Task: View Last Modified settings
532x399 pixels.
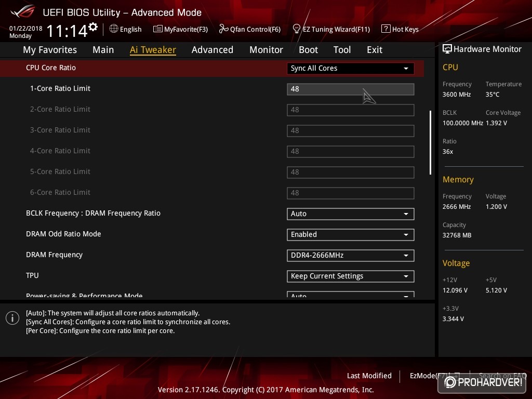Action: tap(369, 376)
